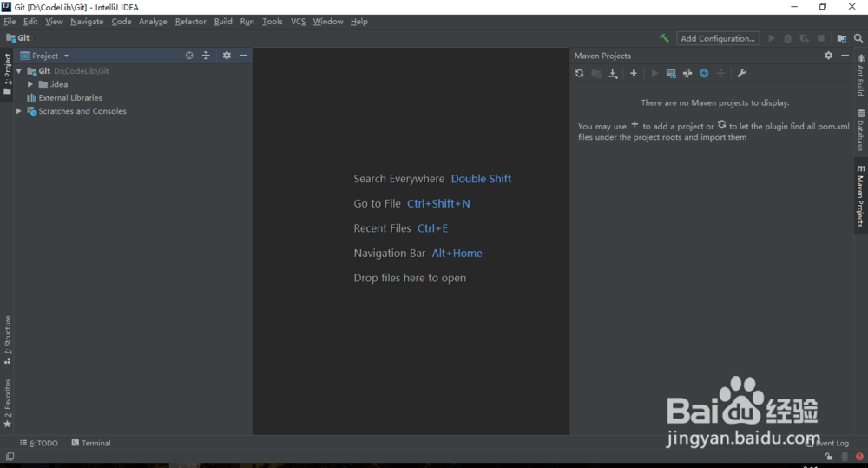Open the Event Log tool window
The image size is (868, 468).
pos(827,443)
